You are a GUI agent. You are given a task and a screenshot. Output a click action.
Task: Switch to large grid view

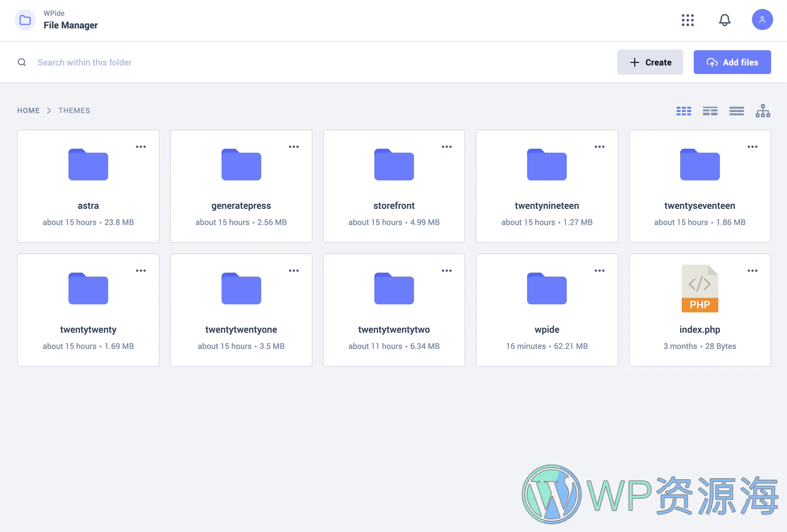pyautogui.click(x=683, y=111)
